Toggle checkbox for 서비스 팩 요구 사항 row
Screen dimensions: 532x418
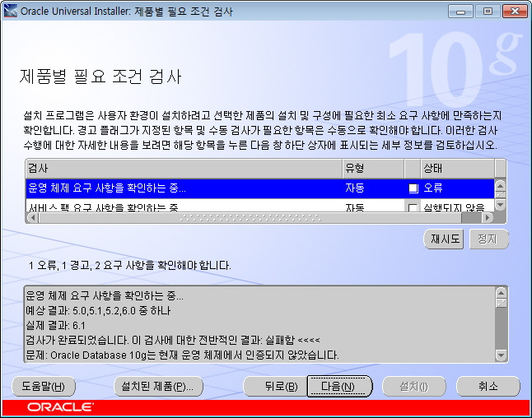[413, 207]
